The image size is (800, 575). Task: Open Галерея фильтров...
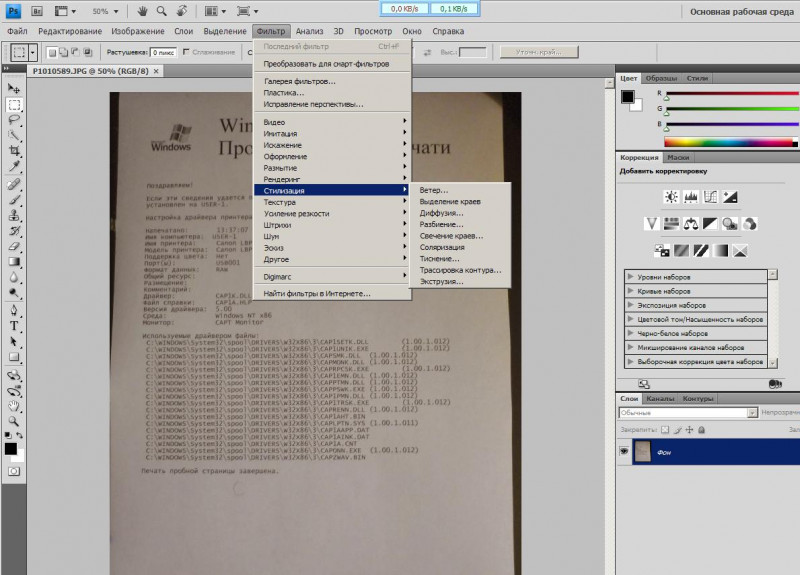click(299, 81)
